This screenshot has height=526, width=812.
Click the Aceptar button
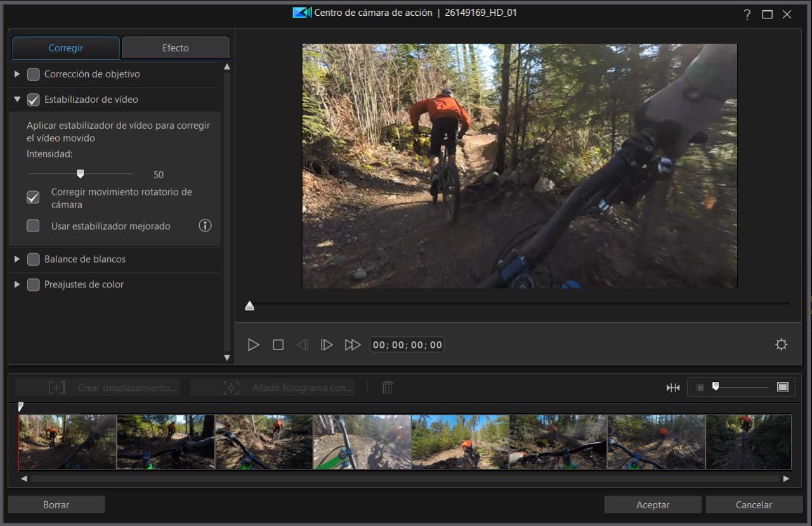click(653, 505)
